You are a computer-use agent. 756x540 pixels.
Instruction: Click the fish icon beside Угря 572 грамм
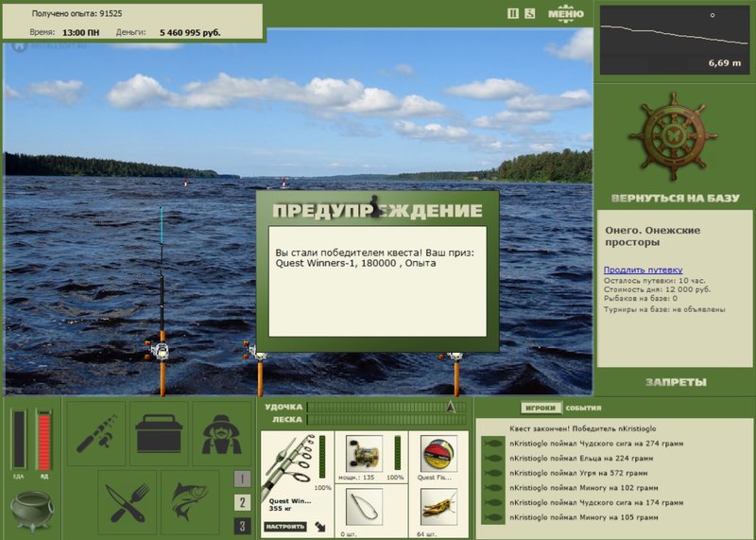pos(493,474)
